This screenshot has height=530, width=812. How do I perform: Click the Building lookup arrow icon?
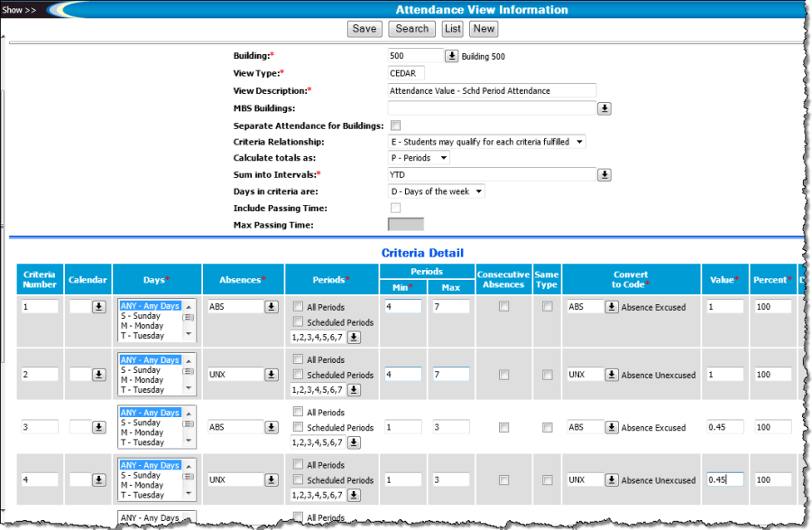click(x=452, y=56)
